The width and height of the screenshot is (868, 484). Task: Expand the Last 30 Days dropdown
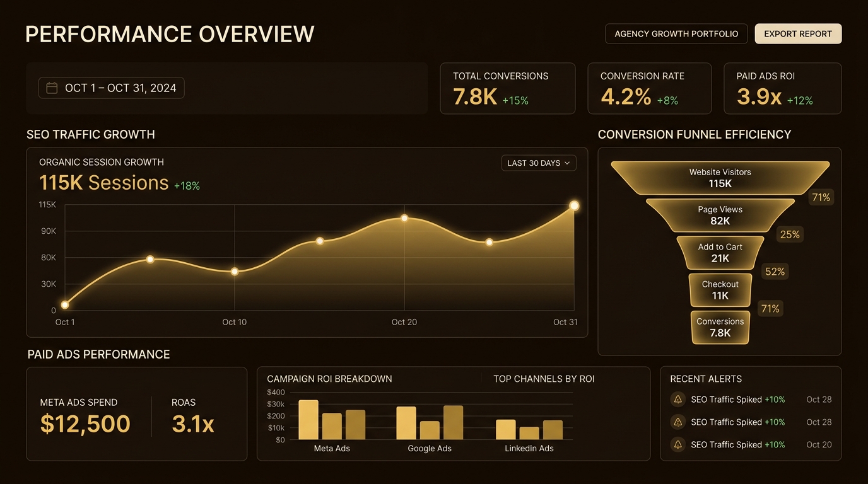(x=539, y=163)
